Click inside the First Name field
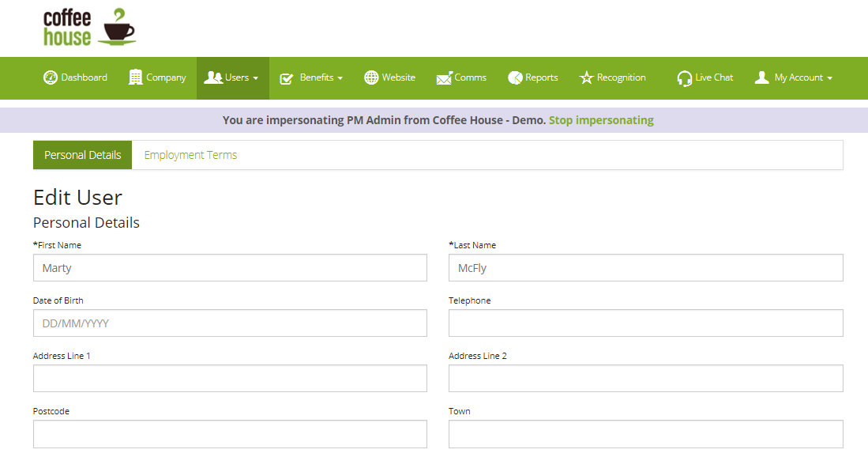Image resolution: width=868 pixels, height=457 pixels. point(229,267)
